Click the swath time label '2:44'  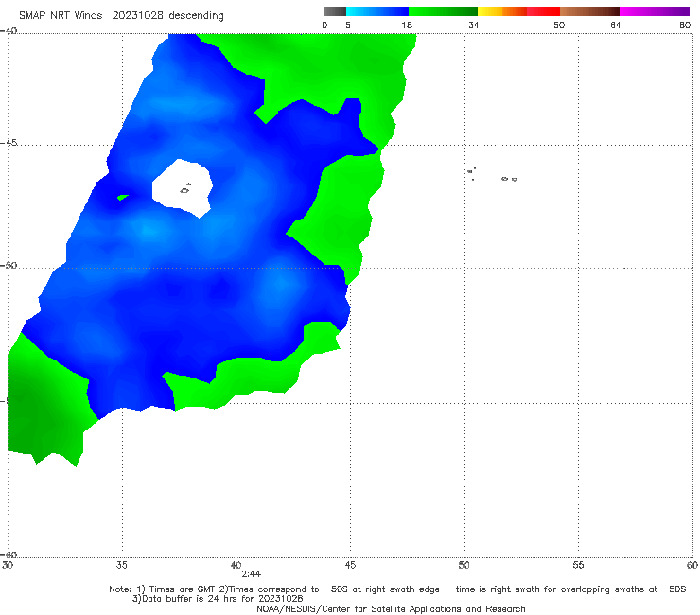(251, 574)
